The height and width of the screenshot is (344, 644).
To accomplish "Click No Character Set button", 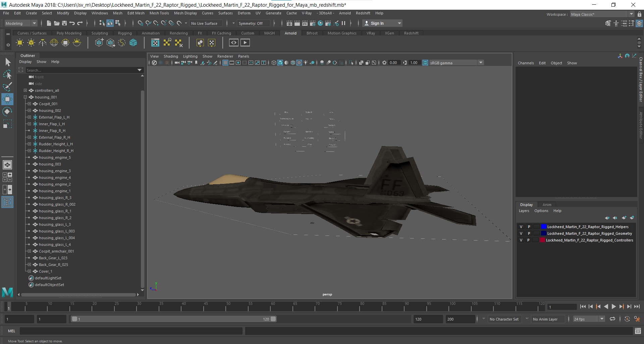I will 504,319.
